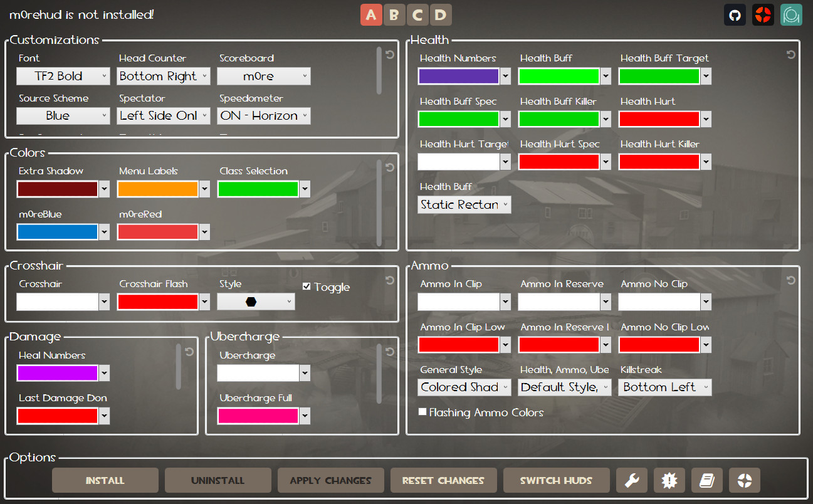Pick the purple Health Numbers color swatch

(459, 76)
